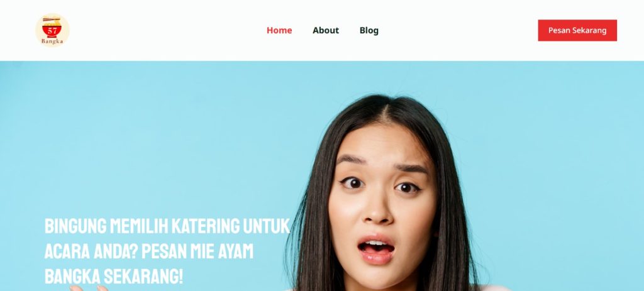Screen dimensions: 644x291
Task: Click the fingertips below the hero heading
Action: coord(88,288)
